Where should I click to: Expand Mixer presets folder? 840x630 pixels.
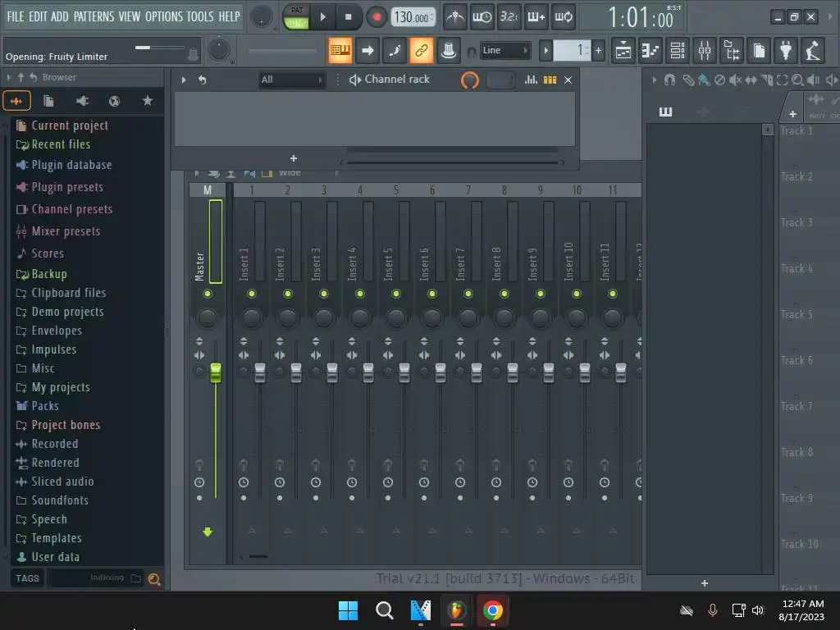coord(58,231)
